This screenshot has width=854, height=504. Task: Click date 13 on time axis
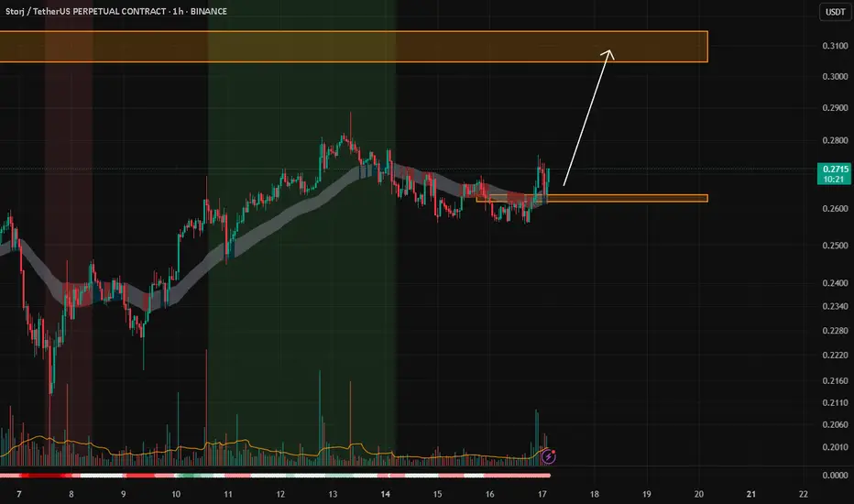[333, 494]
